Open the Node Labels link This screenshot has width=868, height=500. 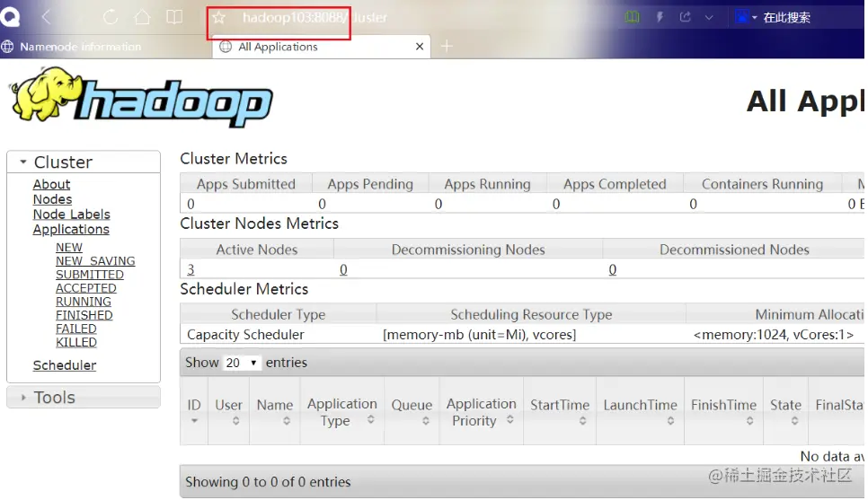(x=71, y=214)
